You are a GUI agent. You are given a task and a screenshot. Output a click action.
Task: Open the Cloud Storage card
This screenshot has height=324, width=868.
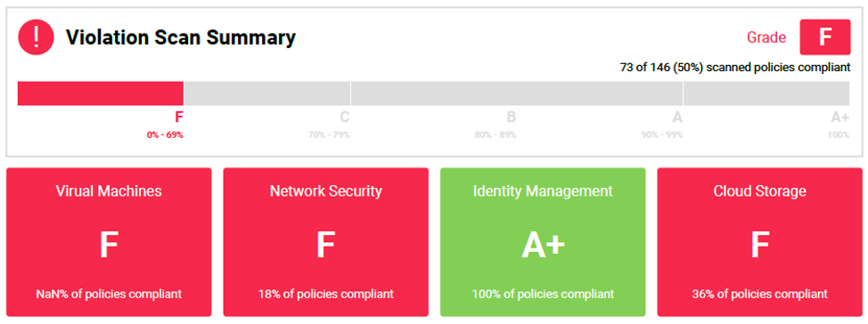pos(759,242)
